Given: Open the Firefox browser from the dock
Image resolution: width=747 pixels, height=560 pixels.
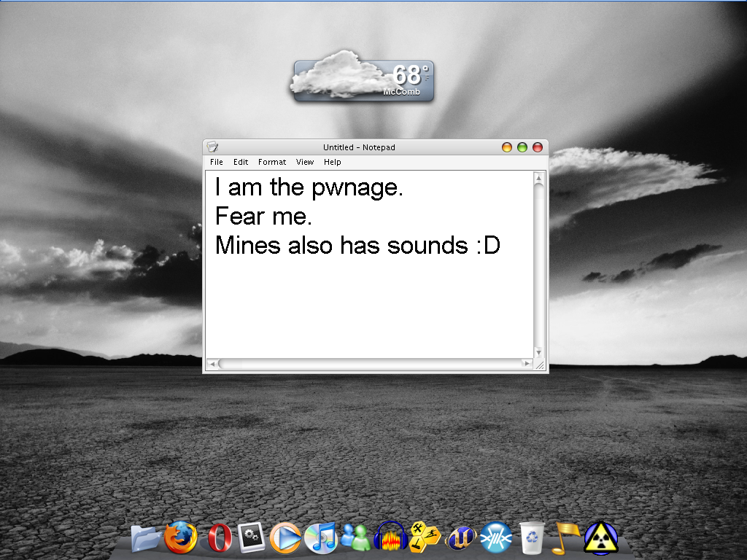Looking at the screenshot, I should click(180, 539).
